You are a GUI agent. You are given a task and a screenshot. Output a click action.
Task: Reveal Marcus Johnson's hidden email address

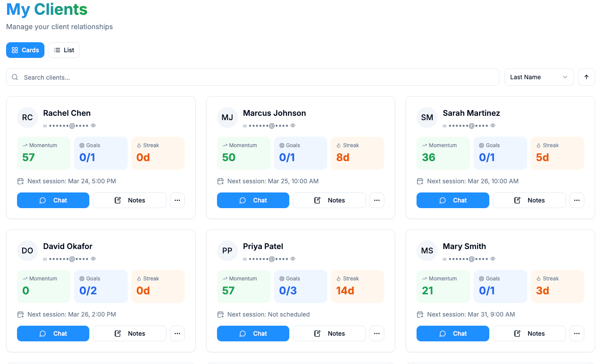(293, 125)
